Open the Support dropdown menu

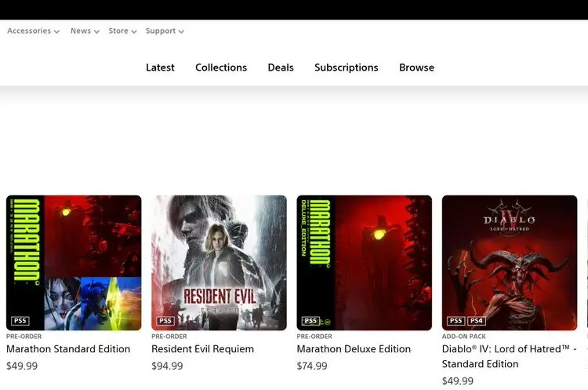pos(165,31)
